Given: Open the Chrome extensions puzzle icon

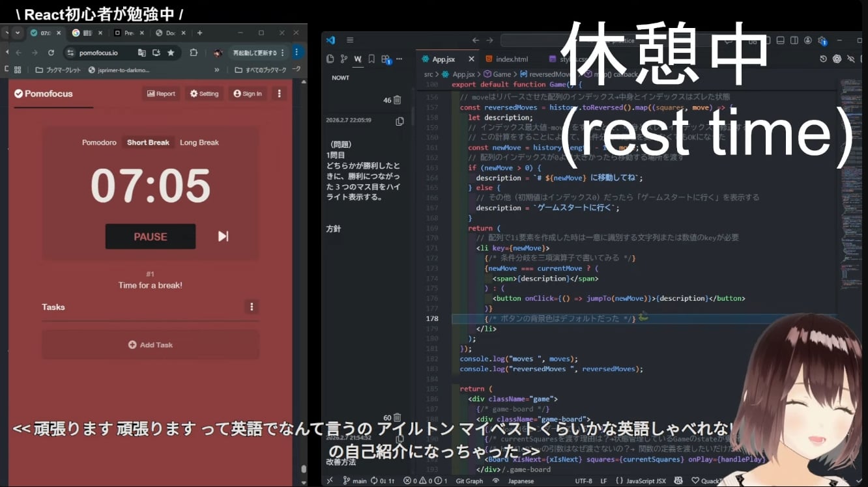Looking at the screenshot, I should pyautogui.click(x=194, y=53).
